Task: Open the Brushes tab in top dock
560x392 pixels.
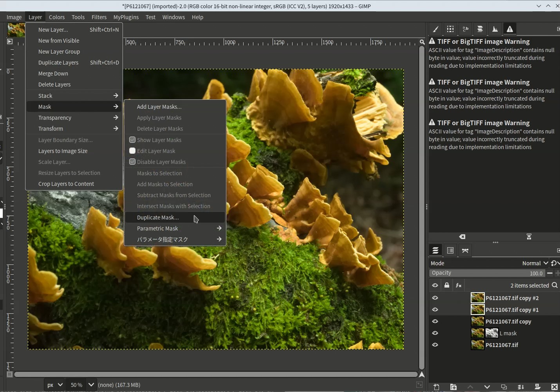Action: coord(435,29)
